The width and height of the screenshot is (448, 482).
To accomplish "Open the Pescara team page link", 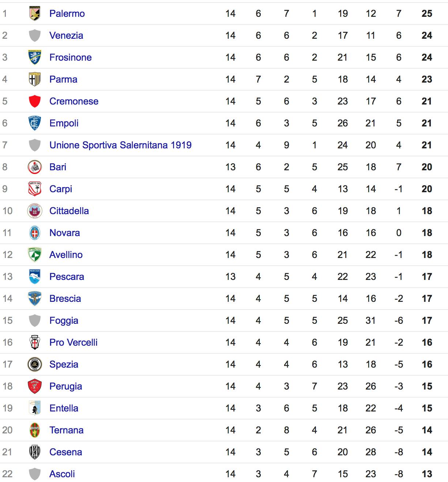I will point(67,277).
